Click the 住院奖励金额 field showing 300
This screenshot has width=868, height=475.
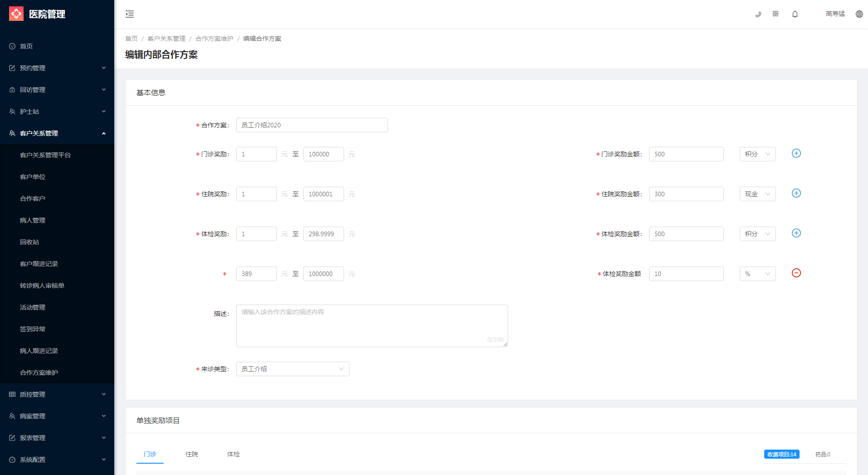pos(686,194)
